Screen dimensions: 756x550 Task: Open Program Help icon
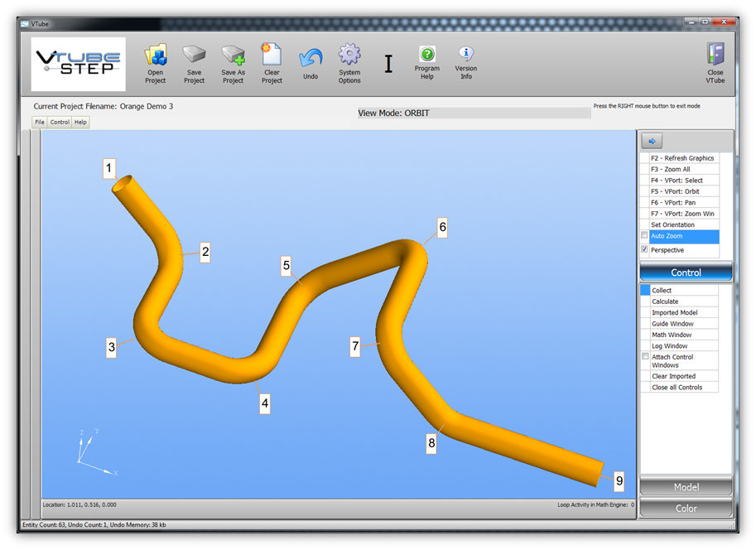coord(426,55)
